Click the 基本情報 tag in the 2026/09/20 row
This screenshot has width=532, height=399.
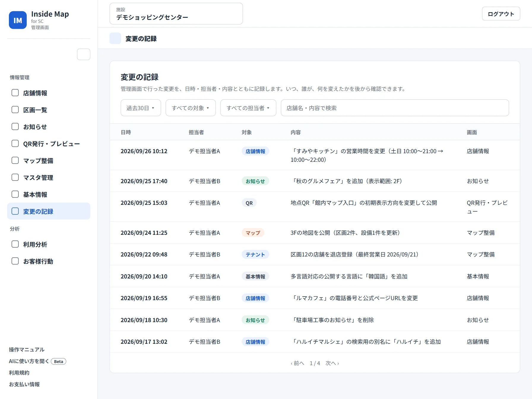(255, 276)
